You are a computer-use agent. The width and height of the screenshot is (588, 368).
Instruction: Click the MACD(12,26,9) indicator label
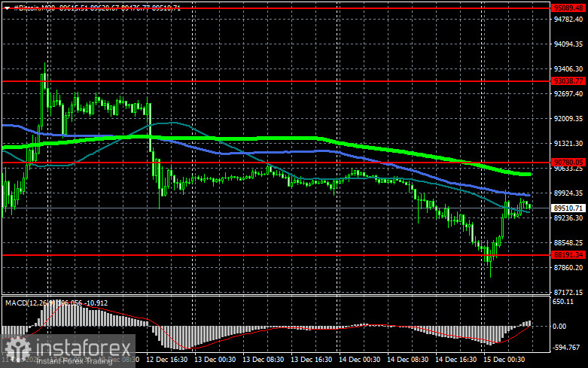(x=30, y=303)
